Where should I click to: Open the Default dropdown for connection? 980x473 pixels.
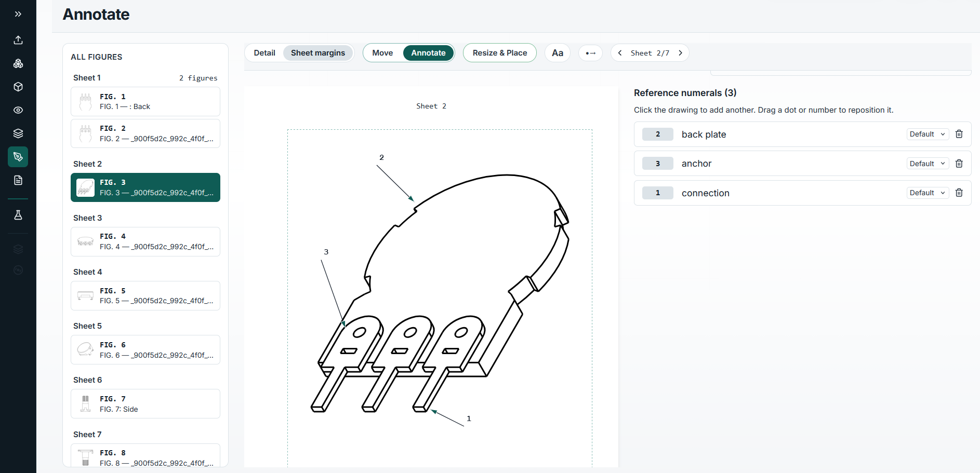928,193
